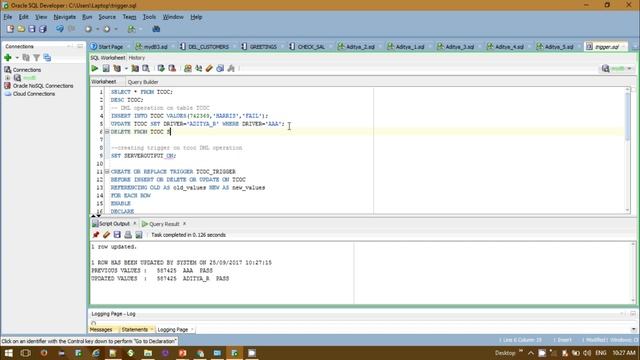Click the green plus New Connection icon
The width and height of the screenshot is (640, 360).
pos(7,58)
